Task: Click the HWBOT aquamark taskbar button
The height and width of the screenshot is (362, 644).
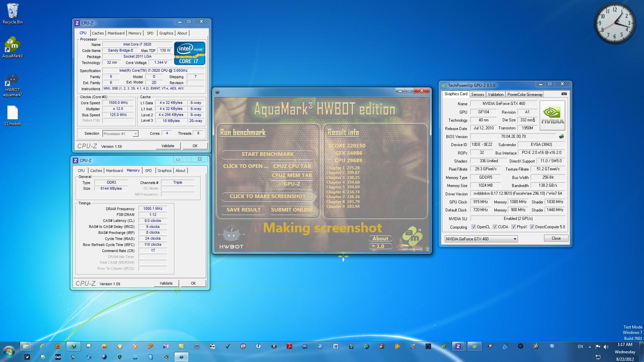Action: [x=181, y=357]
